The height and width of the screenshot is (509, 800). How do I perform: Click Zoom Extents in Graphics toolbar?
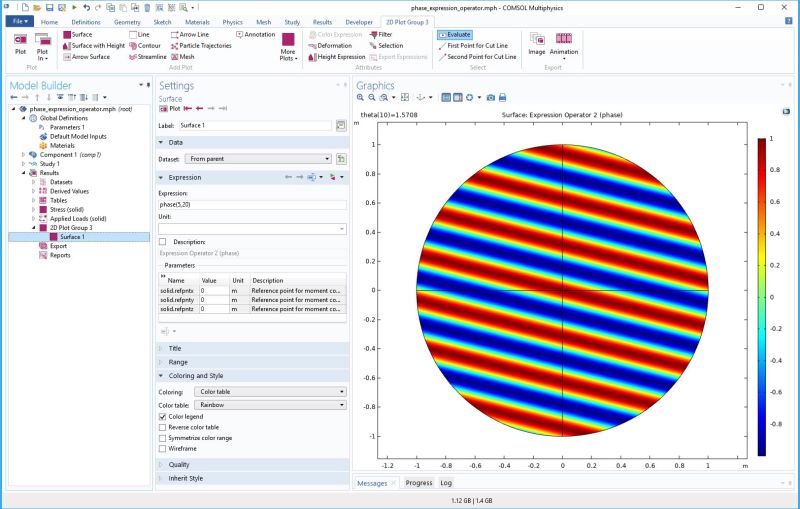click(405, 97)
